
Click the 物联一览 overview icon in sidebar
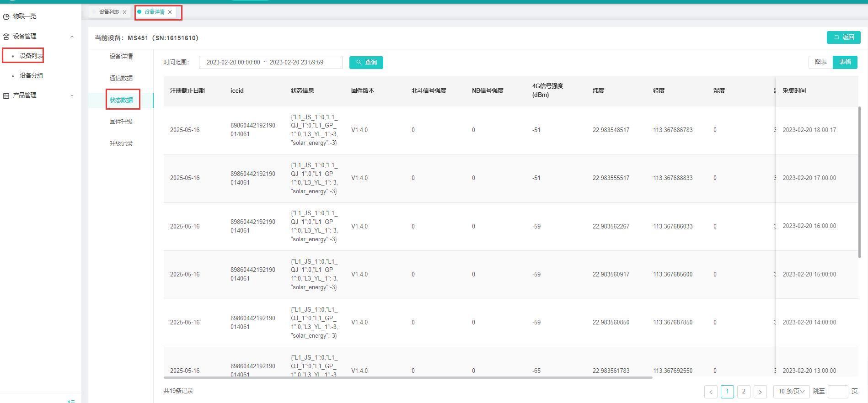pyautogui.click(x=6, y=16)
